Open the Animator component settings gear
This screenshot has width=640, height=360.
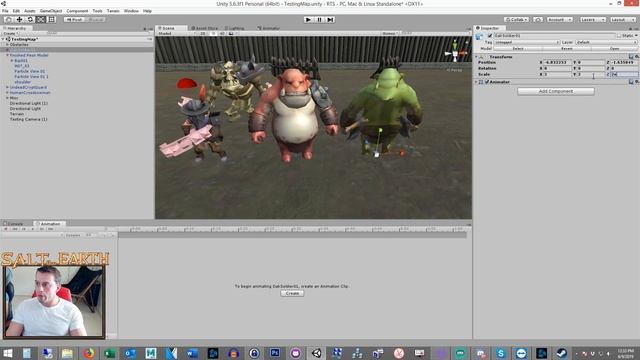coord(636,82)
